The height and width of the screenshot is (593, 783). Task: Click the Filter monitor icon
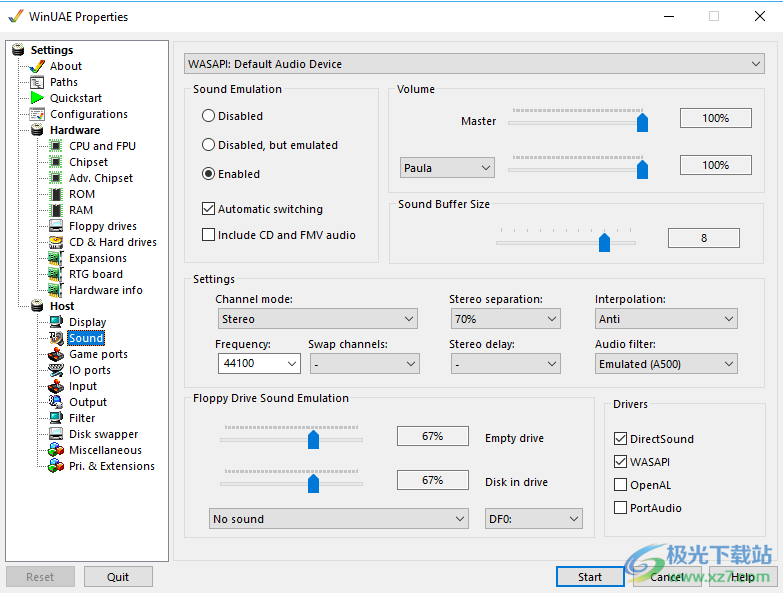[x=56, y=418]
